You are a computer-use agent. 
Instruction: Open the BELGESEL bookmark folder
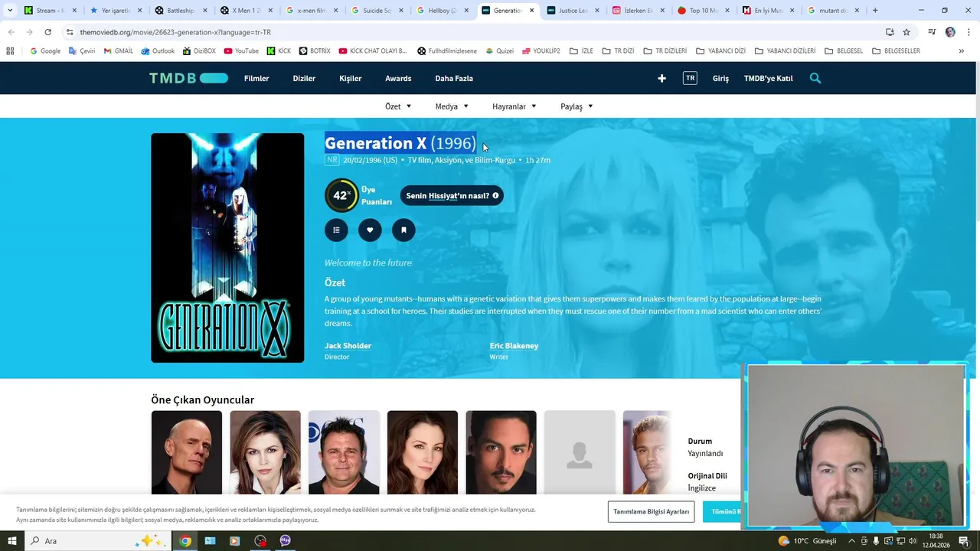point(844,51)
